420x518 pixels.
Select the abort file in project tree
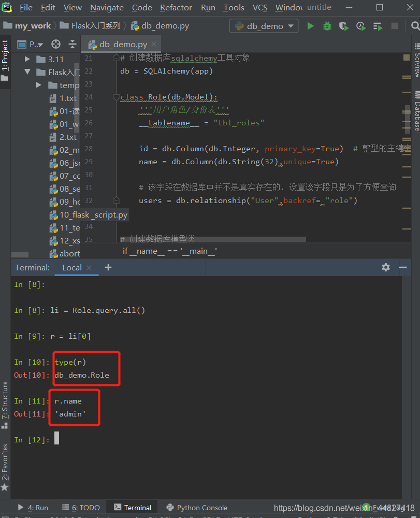65,253
